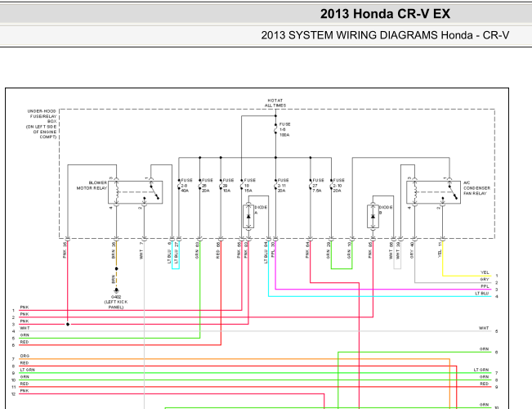Click the 'DIODE A' symbol

248,217
